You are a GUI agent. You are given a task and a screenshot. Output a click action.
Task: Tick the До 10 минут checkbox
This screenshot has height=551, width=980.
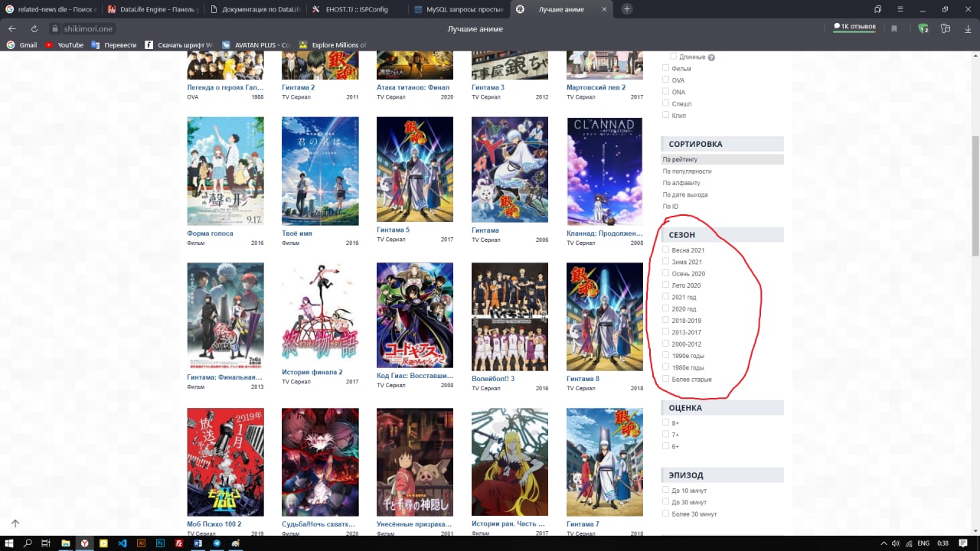[x=666, y=490]
